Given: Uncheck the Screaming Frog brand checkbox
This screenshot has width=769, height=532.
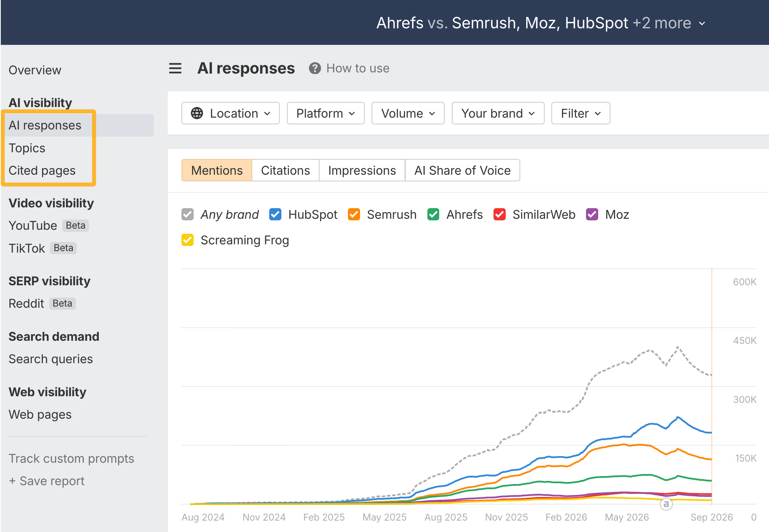Looking at the screenshot, I should tap(188, 240).
